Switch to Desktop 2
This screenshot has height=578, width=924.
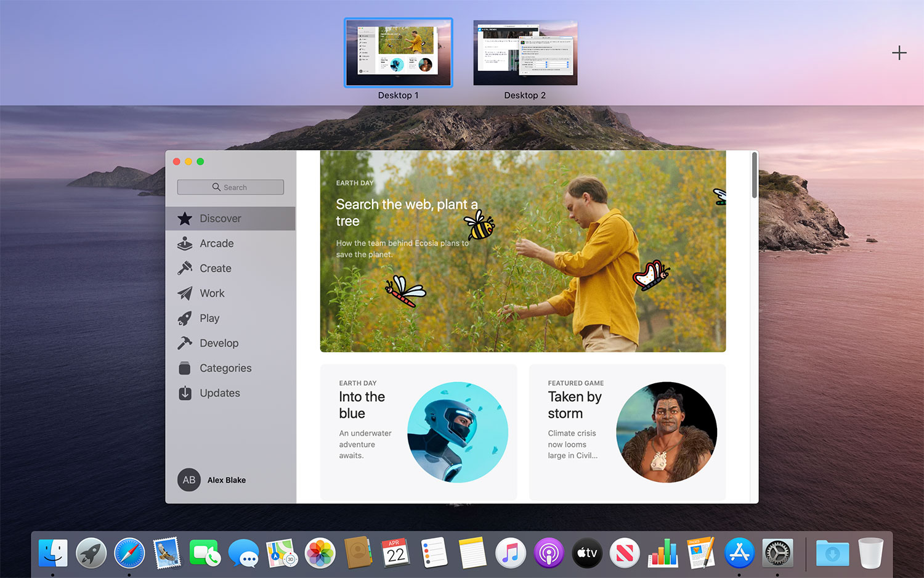(524, 52)
